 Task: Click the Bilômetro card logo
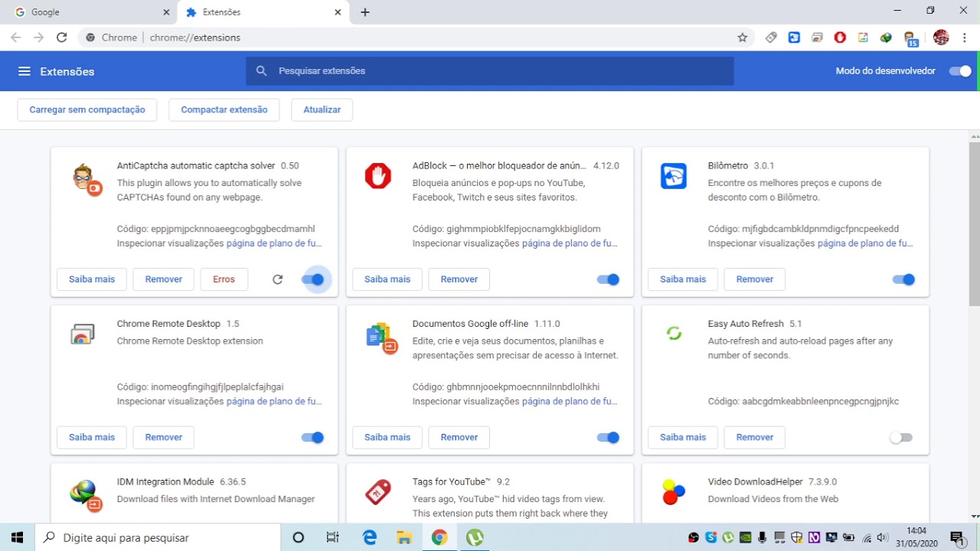coord(674,176)
